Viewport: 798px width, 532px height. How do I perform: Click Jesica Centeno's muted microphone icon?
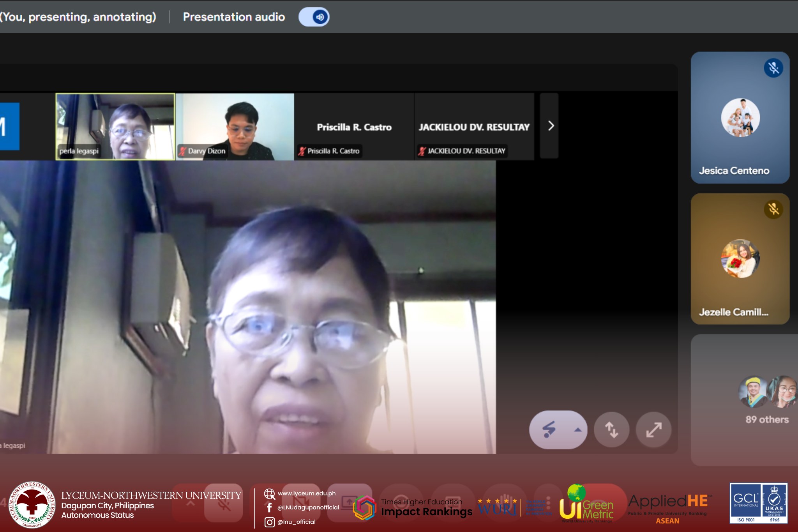click(x=773, y=68)
